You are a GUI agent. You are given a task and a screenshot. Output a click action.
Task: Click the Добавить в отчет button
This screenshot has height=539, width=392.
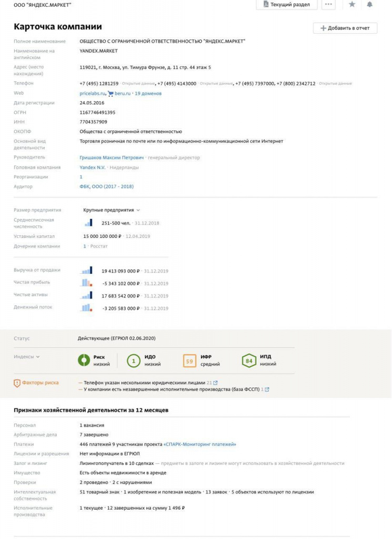pyautogui.click(x=345, y=28)
